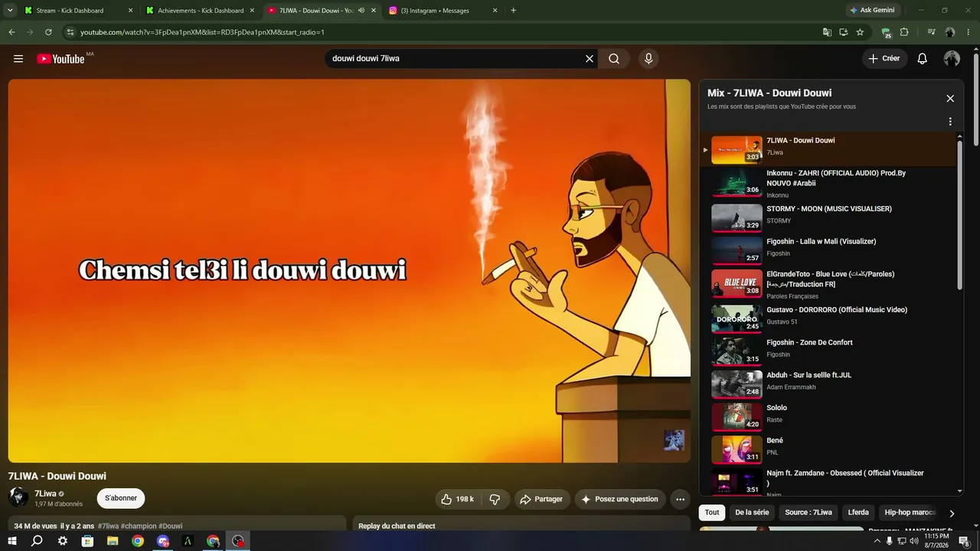
Task: Open the Mix playlist three-dot options
Action: coord(950,122)
